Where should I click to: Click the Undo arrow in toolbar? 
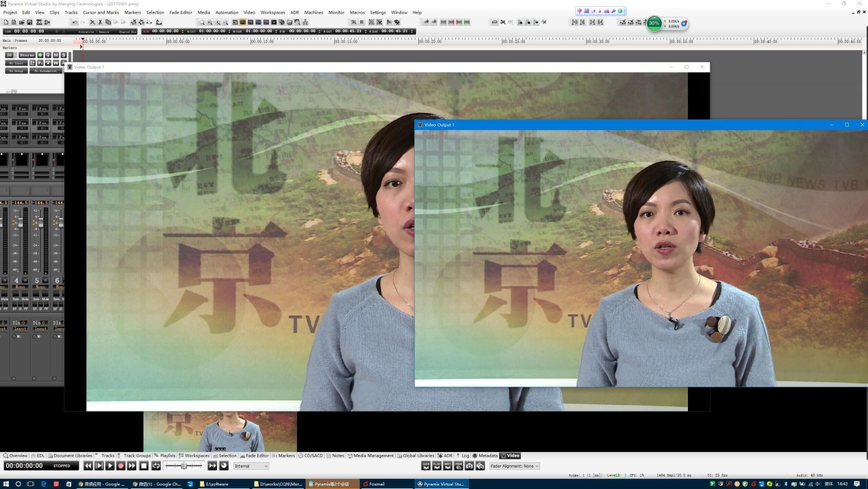point(75,22)
